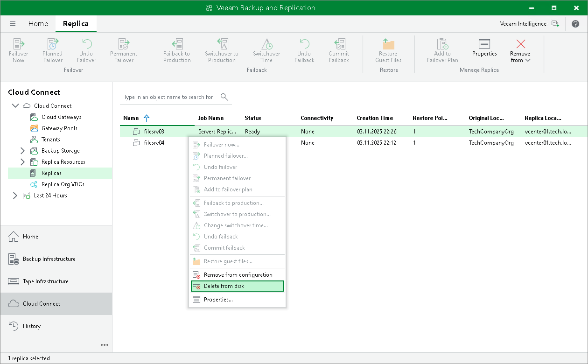Open the History navigation view

coord(56,326)
